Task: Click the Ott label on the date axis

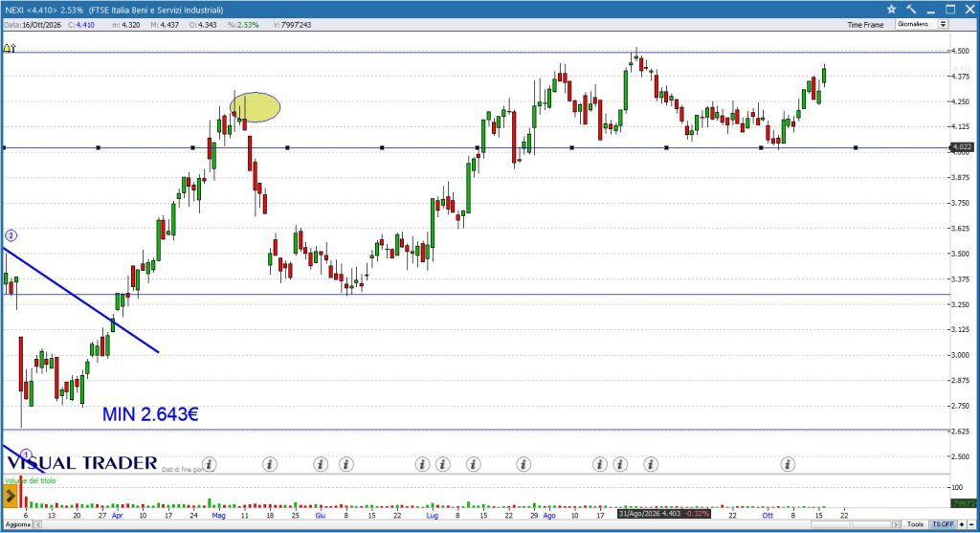Action: coord(768,516)
